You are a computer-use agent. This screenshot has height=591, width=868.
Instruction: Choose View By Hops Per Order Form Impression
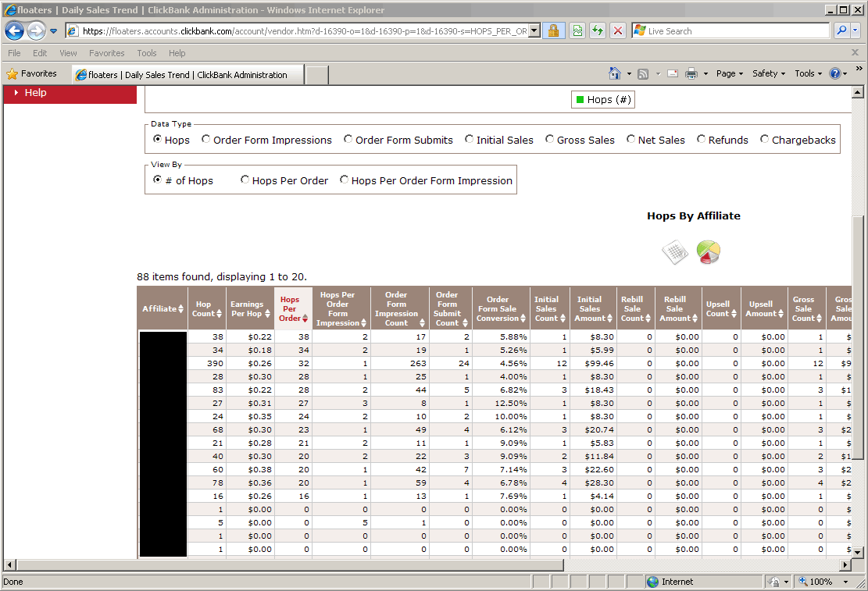(x=345, y=180)
